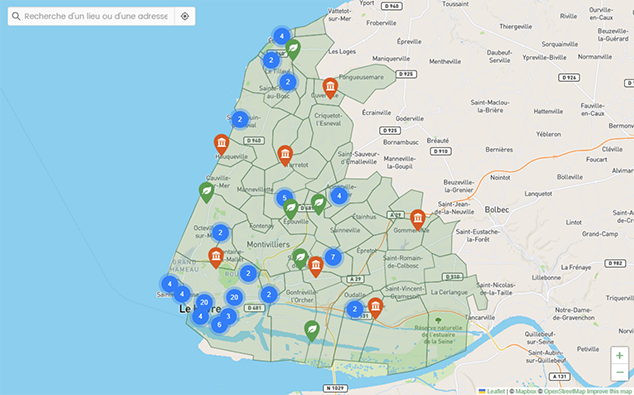Expand the cluster of 2 near Octeville-sur-Mer
The height and width of the screenshot is (395, 634).
click(x=220, y=233)
